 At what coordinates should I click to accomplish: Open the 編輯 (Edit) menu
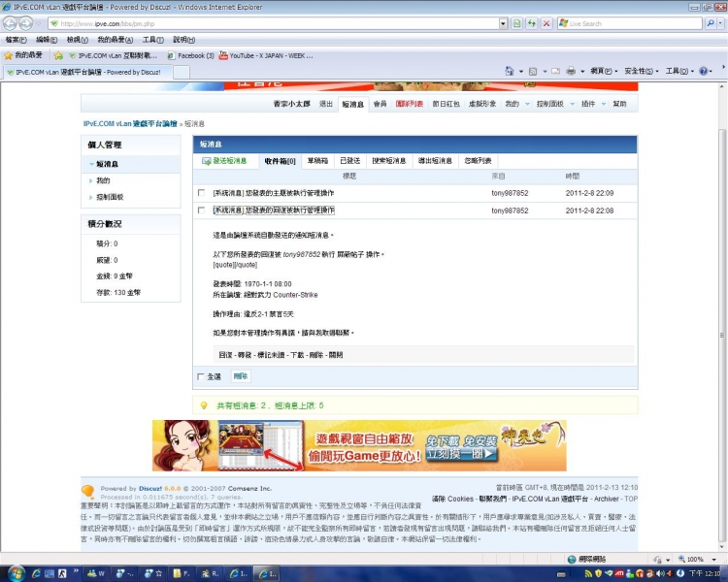point(47,40)
